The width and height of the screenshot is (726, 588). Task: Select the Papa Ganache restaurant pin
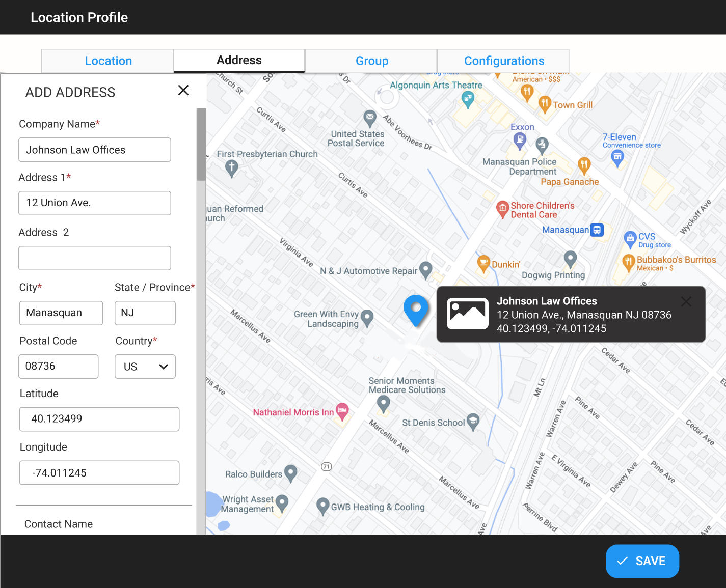(x=584, y=166)
